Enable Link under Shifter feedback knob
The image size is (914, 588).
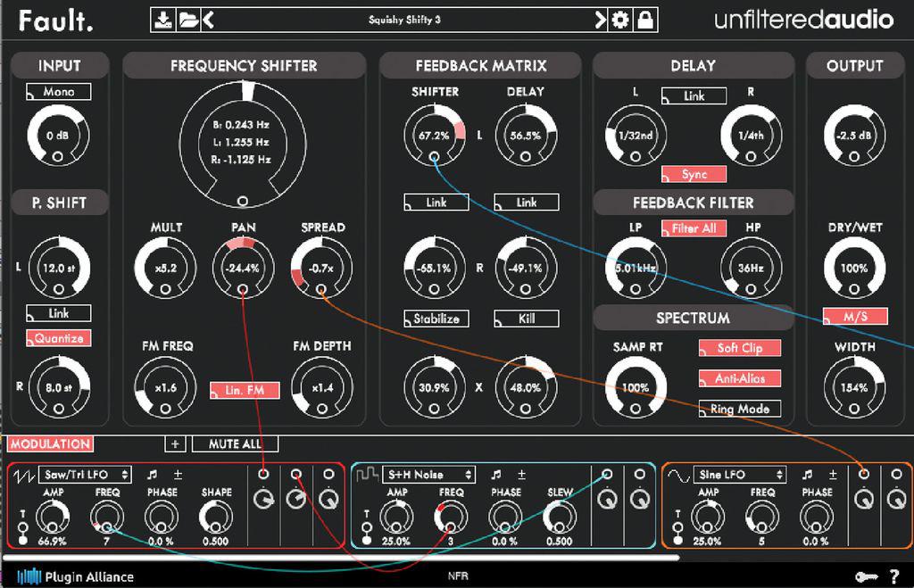(x=436, y=203)
